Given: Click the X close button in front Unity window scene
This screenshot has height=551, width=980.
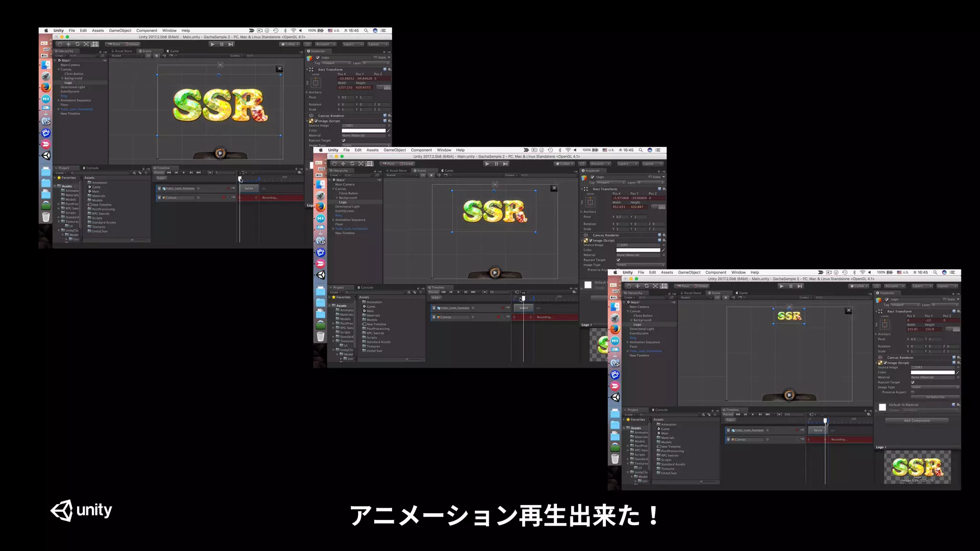Looking at the screenshot, I should 848,310.
